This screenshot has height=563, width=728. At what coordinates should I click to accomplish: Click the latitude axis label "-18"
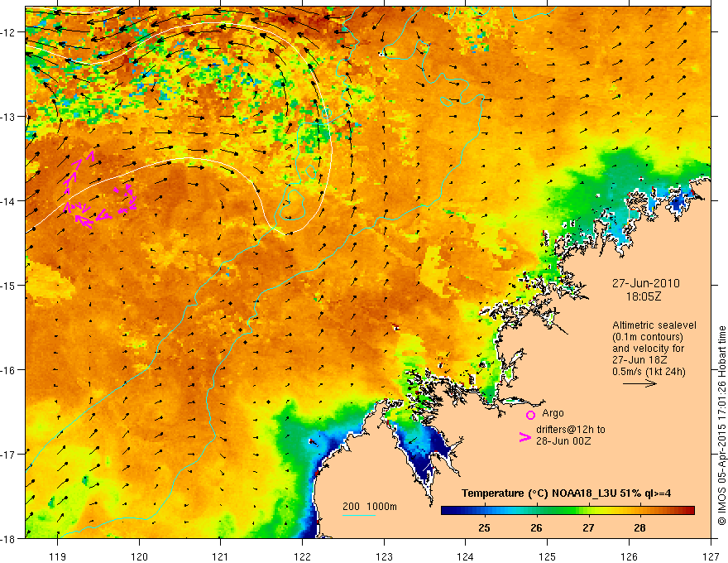coord(8,538)
